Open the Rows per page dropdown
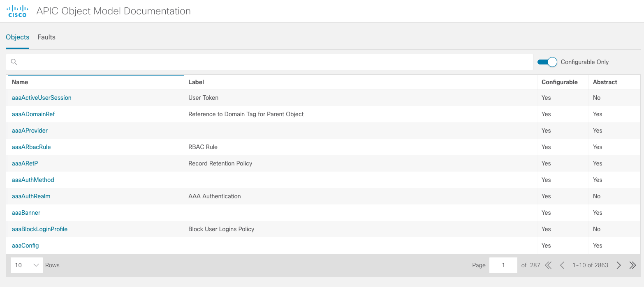644x287 pixels. (x=26, y=265)
